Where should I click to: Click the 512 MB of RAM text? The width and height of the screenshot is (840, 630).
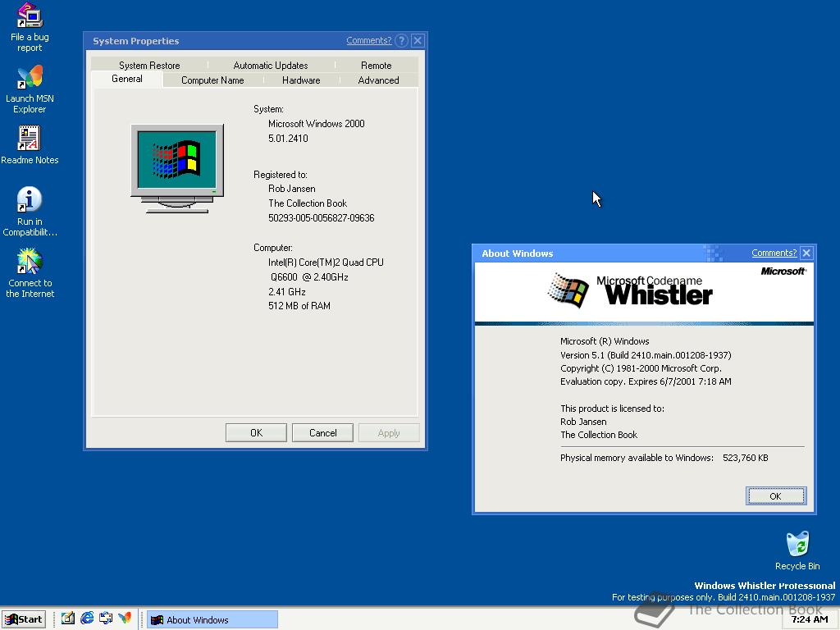(x=299, y=306)
